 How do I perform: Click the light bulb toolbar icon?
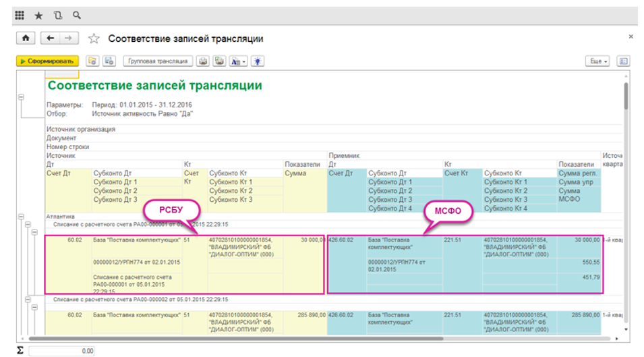coord(257,61)
